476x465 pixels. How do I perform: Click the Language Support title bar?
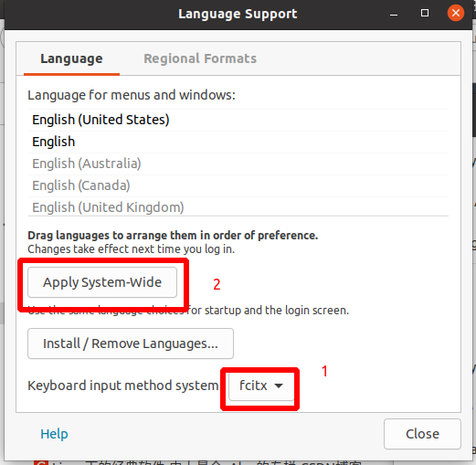pos(238,14)
